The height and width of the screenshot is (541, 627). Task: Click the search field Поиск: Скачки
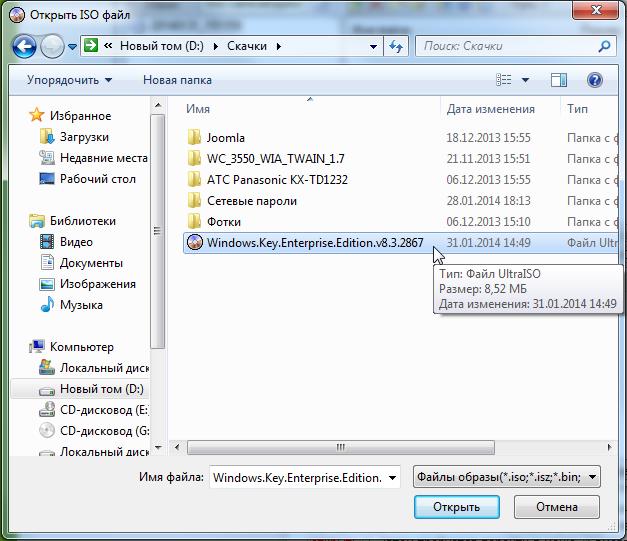505,46
